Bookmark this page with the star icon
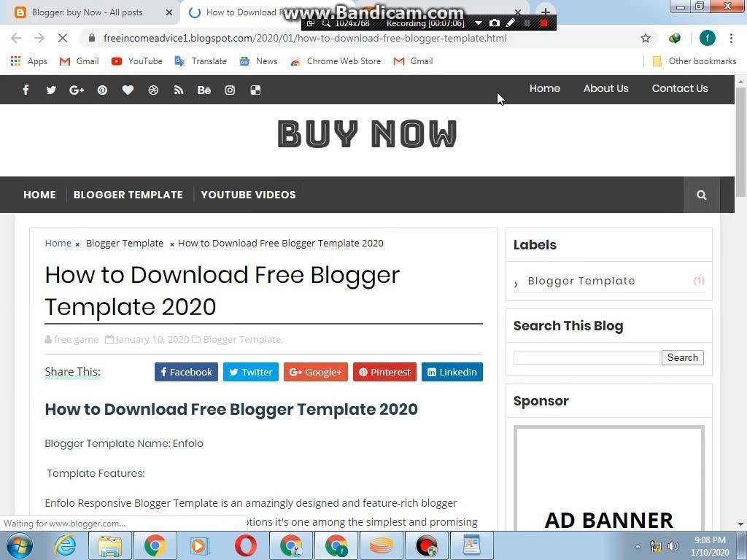 pos(646,38)
